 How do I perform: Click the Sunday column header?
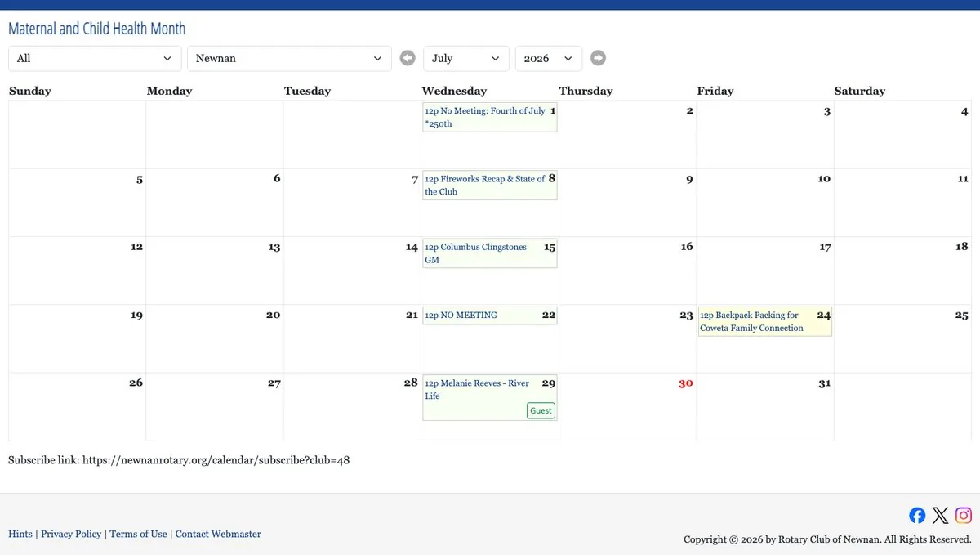coord(30,91)
